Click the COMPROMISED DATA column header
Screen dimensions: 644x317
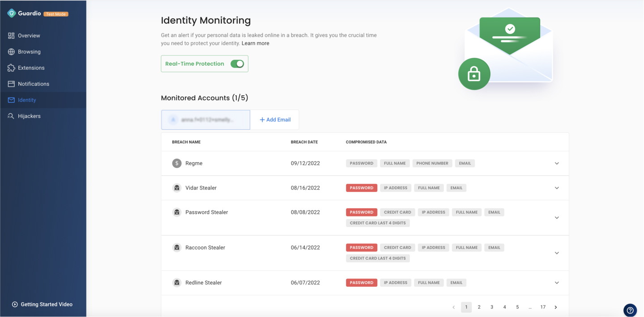[x=366, y=142]
